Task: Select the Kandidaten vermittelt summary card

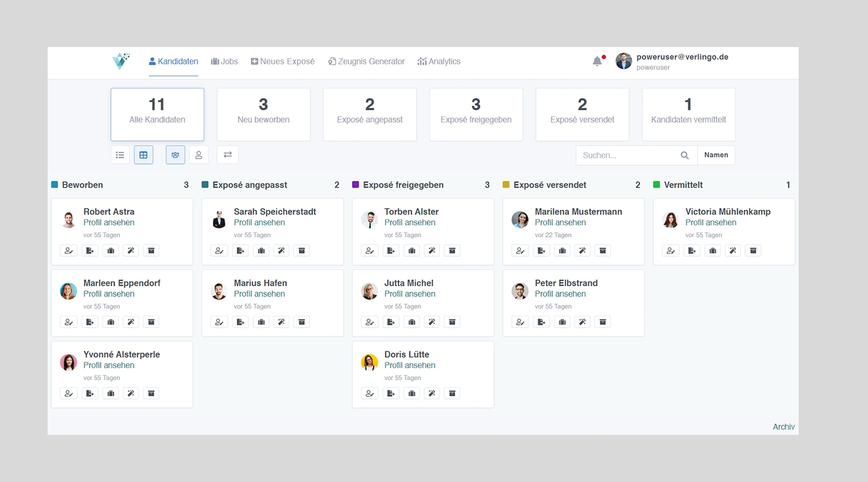Action: (688, 114)
